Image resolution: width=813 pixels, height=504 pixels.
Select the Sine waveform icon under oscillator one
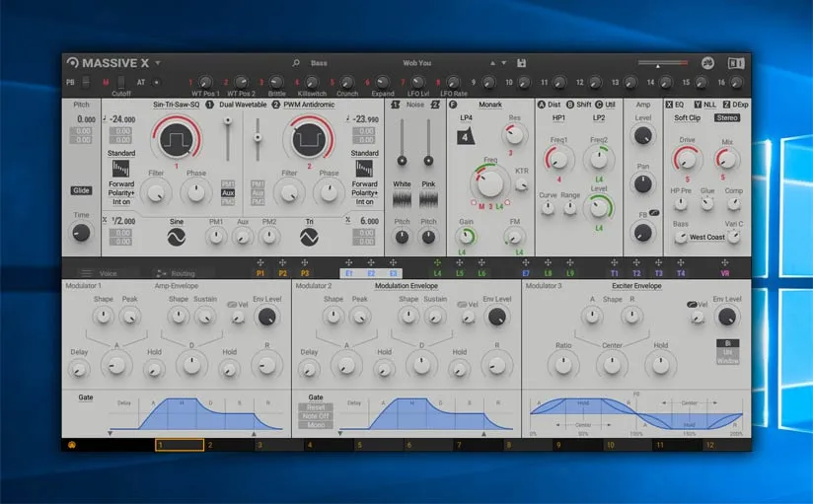(177, 238)
